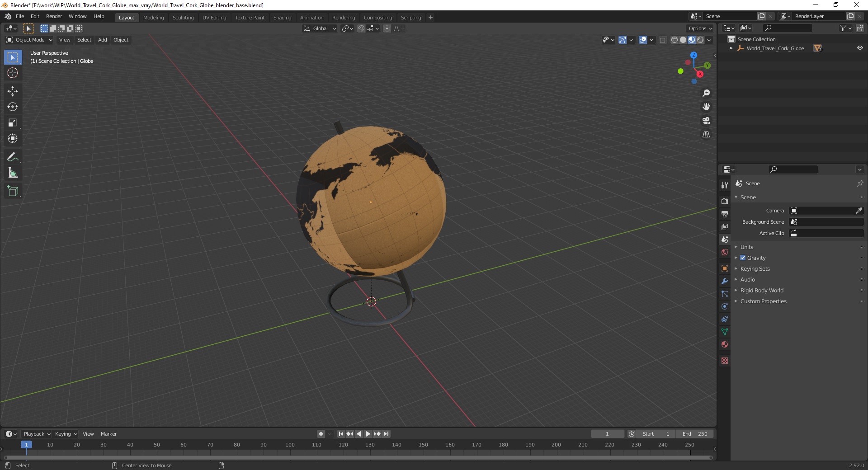Expand the Rigid Body World panel
Image resolution: width=868 pixels, height=470 pixels.
coord(762,290)
